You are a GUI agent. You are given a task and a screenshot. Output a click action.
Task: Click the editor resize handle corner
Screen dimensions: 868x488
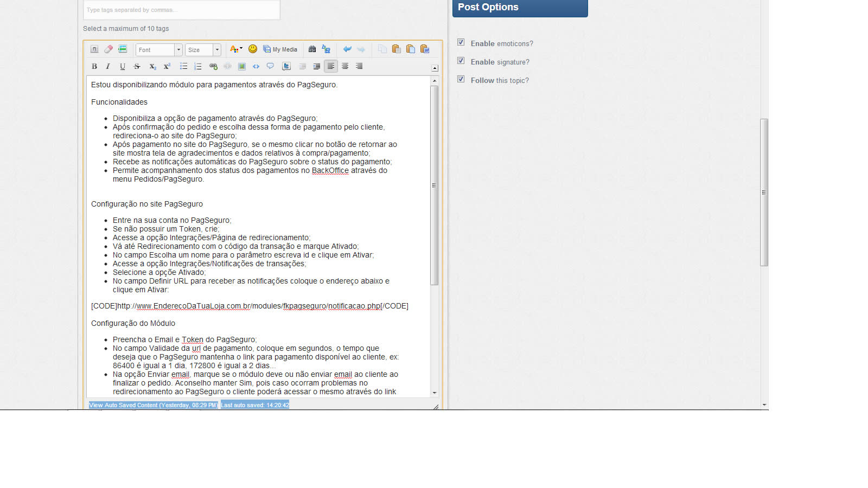(436, 407)
